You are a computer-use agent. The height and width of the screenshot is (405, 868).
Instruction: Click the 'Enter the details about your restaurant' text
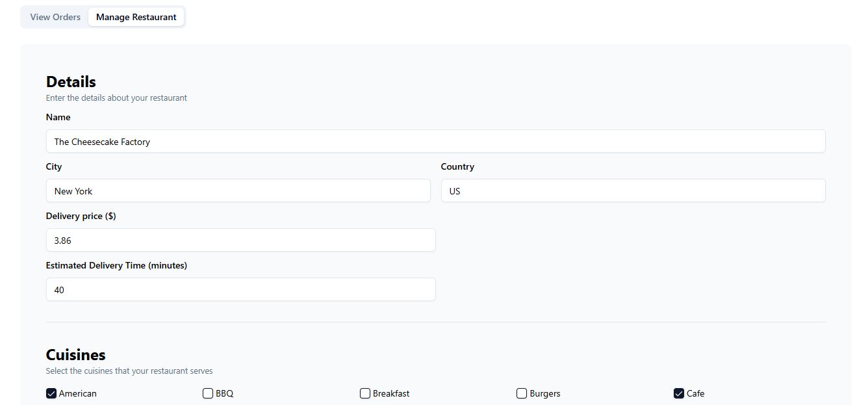tap(116, 98)
